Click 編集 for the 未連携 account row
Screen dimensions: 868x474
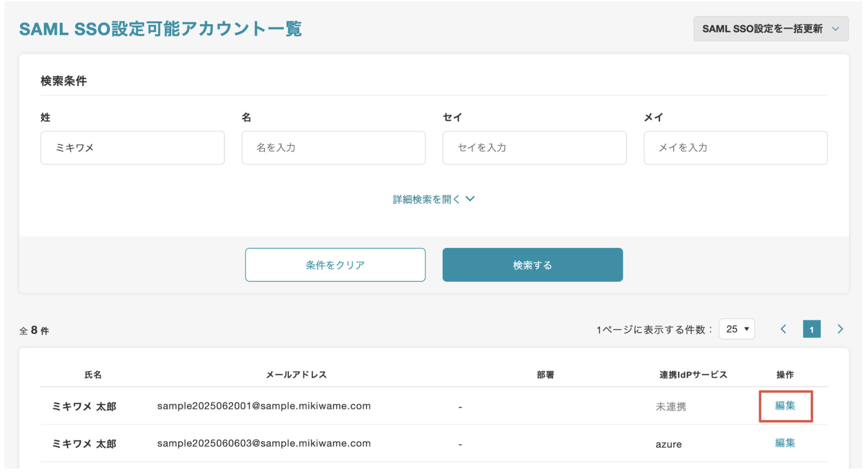pos(785,406)
